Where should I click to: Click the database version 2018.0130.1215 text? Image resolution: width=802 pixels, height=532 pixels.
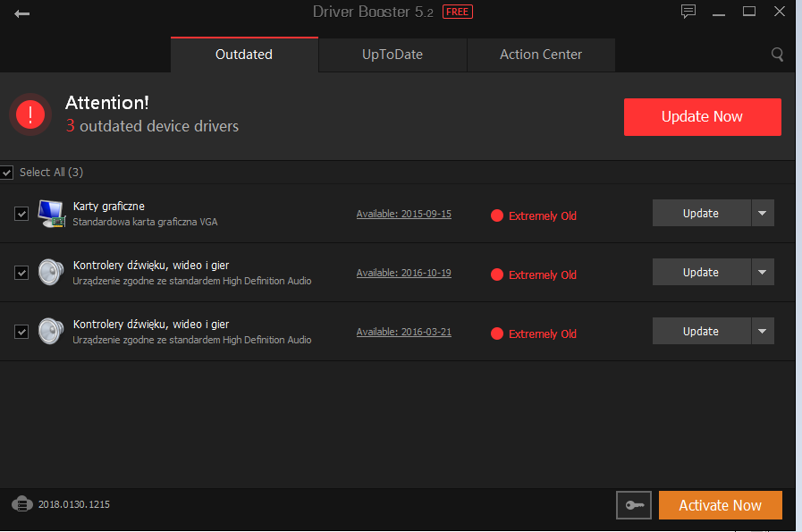(74, 504)
